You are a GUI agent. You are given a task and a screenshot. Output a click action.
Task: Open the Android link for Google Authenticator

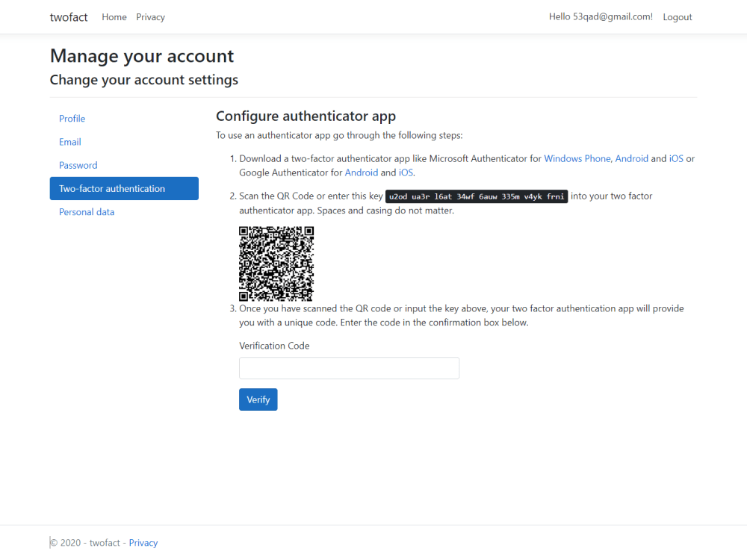click(362, 172)
